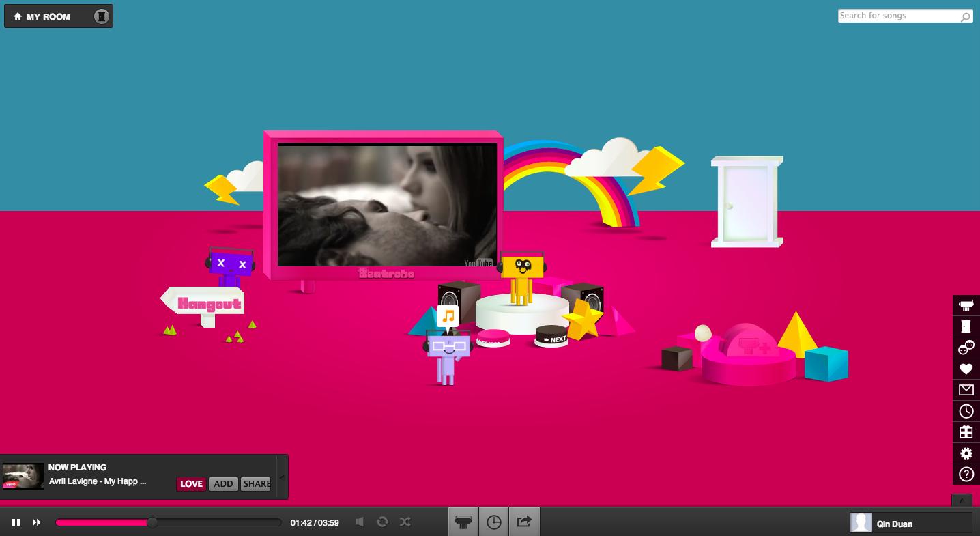980x536 pixels.
Task: Open settings via the sidebar gear icon
Action: (x=966, y=453)
